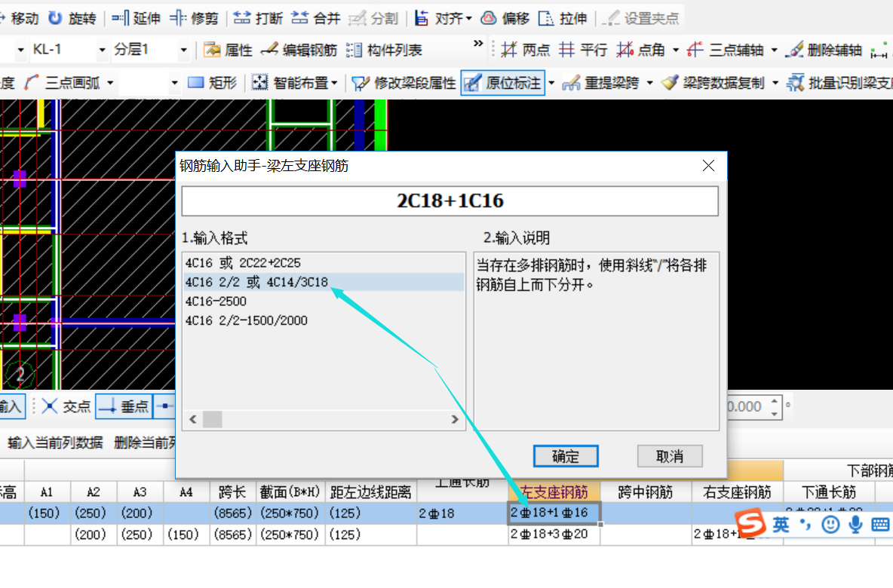Click Input Current Column Data (输入当前列数据)

coord(55,443)
